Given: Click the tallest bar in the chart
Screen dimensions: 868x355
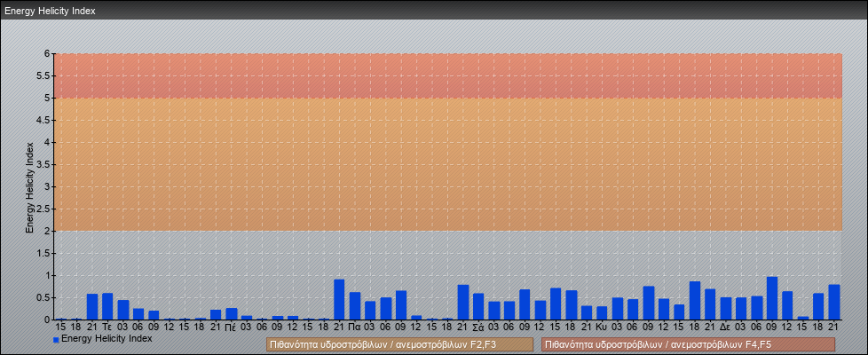Looking at the screenshot, I should pyautogui.click(x=772, y=298).
